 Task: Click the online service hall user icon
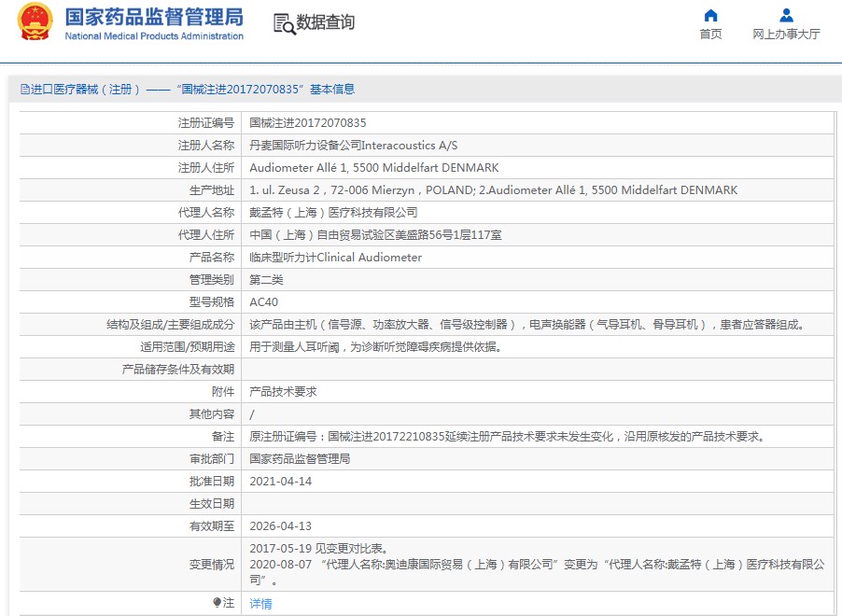tap(786, 15)
